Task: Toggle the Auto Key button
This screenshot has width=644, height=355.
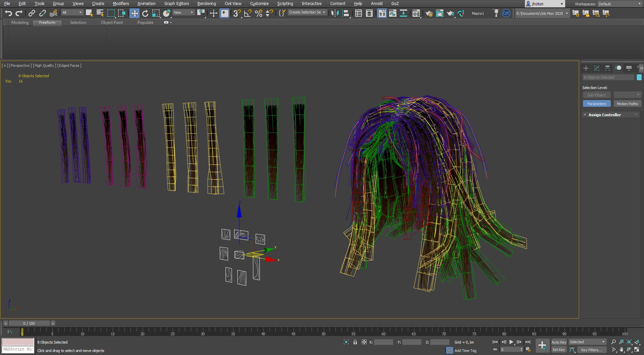Action: tap(559, 342)
